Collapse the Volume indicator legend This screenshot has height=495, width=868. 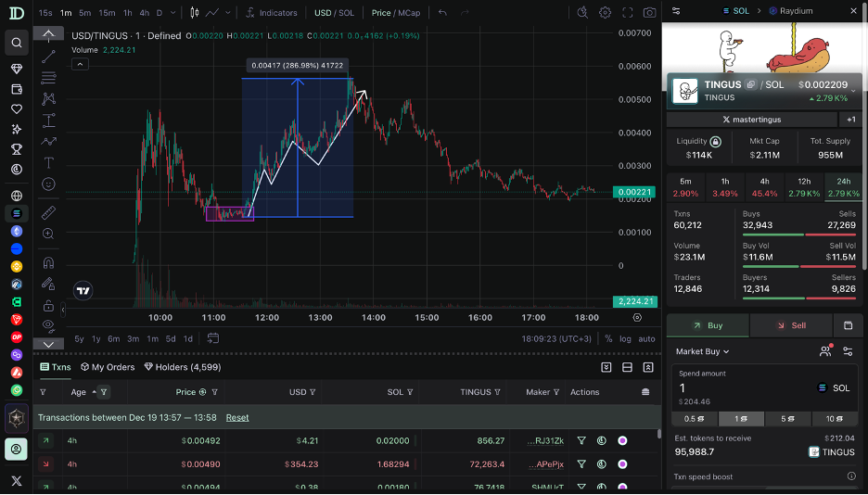pyautogui.click(x=80, y=64)
